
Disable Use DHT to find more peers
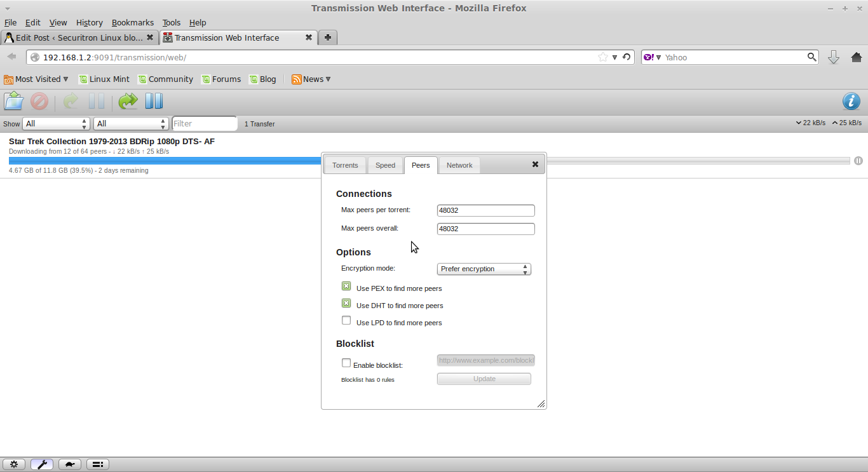click(x=346, y=304)
